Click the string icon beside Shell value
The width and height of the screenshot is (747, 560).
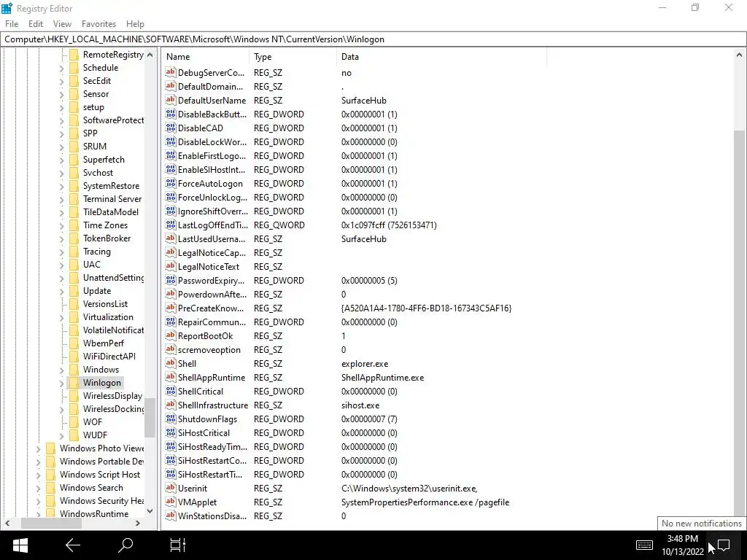pyautogui.click(x=171, y=363)
